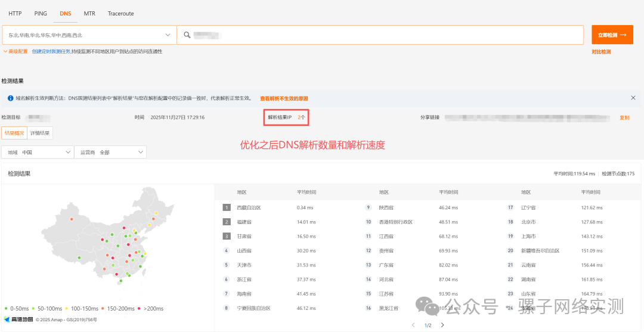Click the 北京市 entry
This screenshot has width=644, height=332.
[x=528, y=222]
